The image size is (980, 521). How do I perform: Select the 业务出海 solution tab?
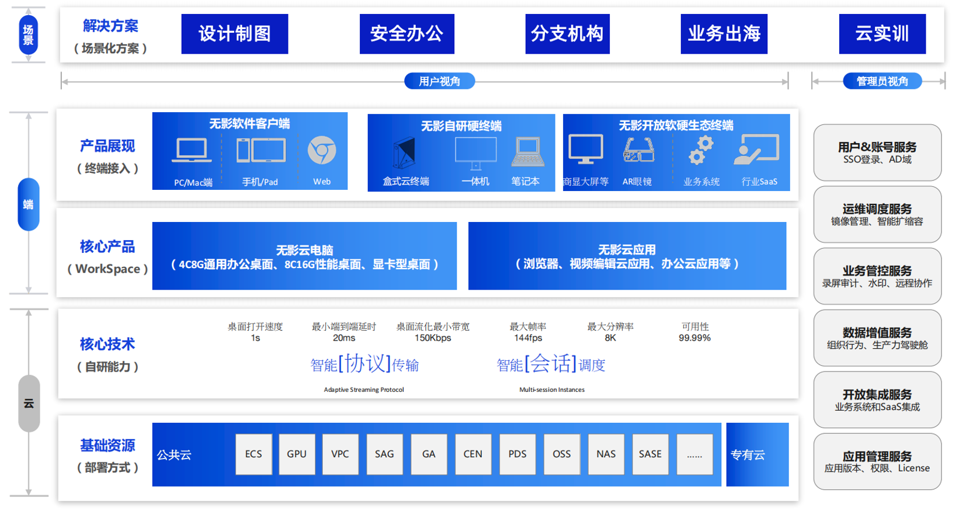click(x=724, y=34)
